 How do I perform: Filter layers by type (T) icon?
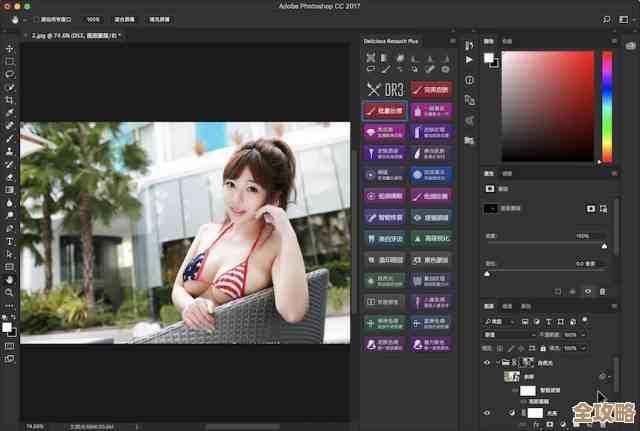tap(549, 322)
